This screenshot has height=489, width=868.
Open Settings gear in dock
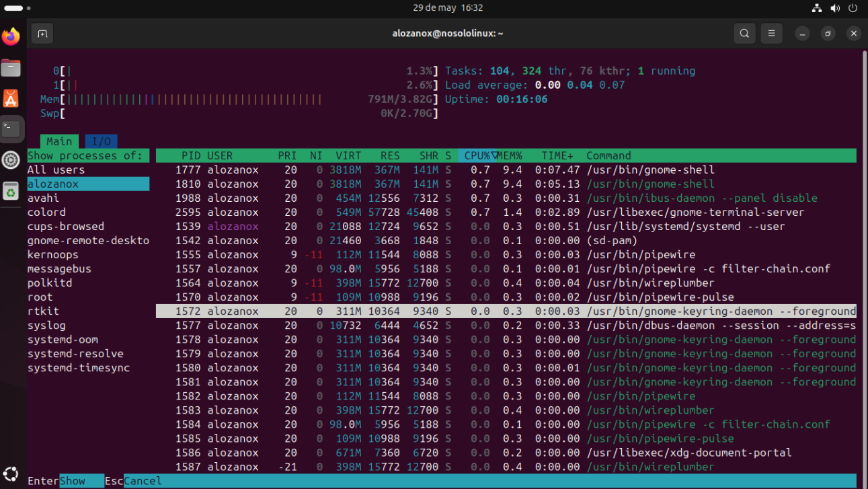pos(11,160)
